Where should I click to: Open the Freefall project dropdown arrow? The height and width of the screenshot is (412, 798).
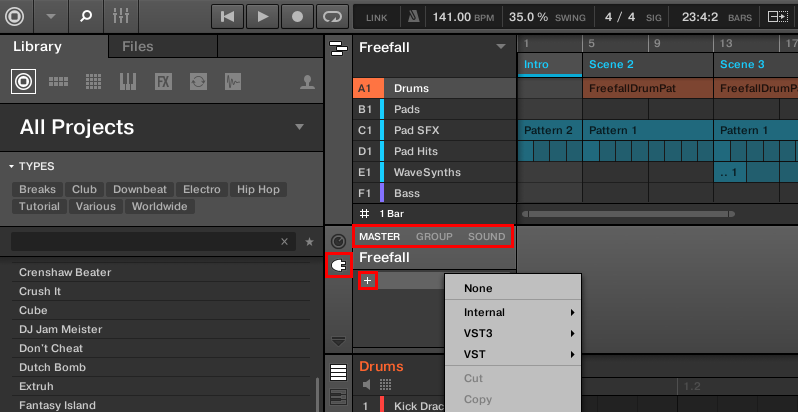click(x=501, y=47)
